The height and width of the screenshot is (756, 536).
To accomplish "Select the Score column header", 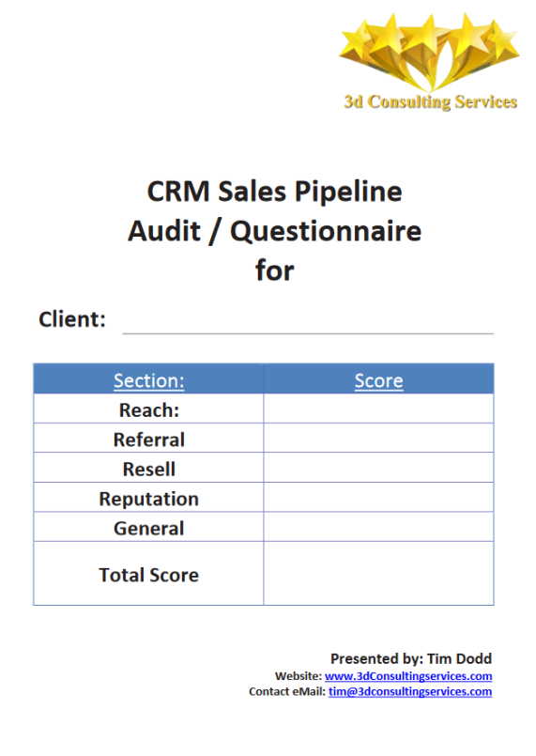I will tap(379, 380).
